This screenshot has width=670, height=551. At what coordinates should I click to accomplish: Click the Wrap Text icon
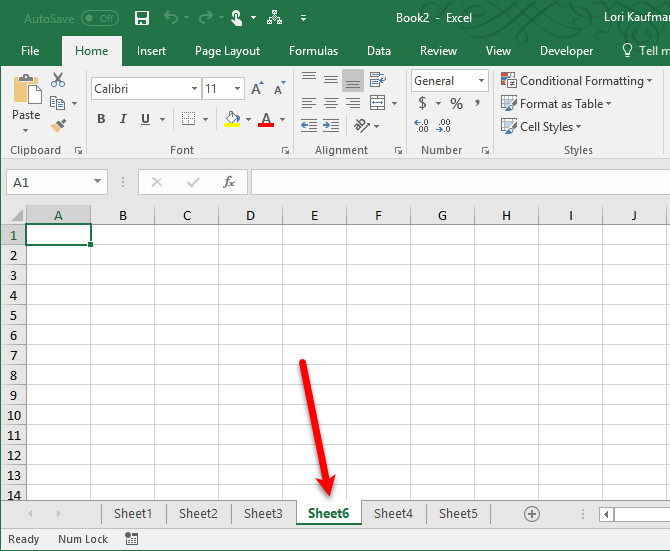(x=378, y=79)
